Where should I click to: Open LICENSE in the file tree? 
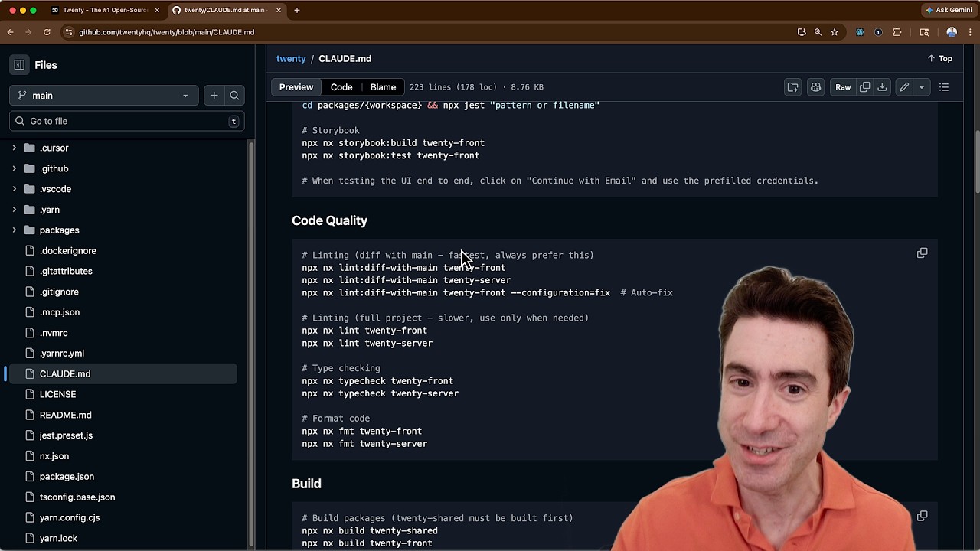tap(57, 395)
